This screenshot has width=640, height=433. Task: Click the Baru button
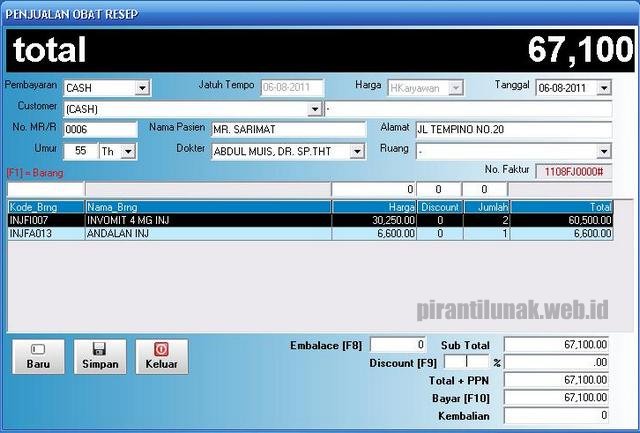point(38,357)
